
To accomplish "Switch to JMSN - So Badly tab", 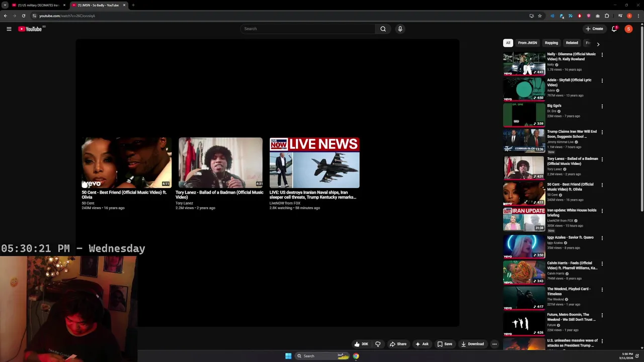I will coord(98,5).
